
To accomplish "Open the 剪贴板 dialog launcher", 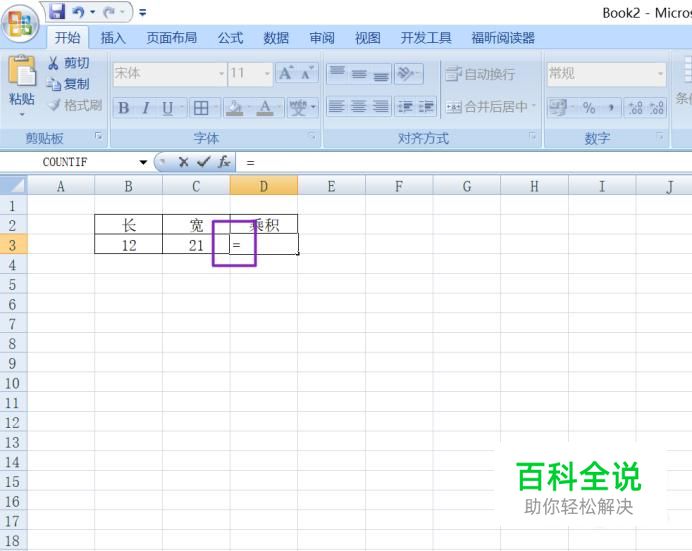I will coord(98,136).
